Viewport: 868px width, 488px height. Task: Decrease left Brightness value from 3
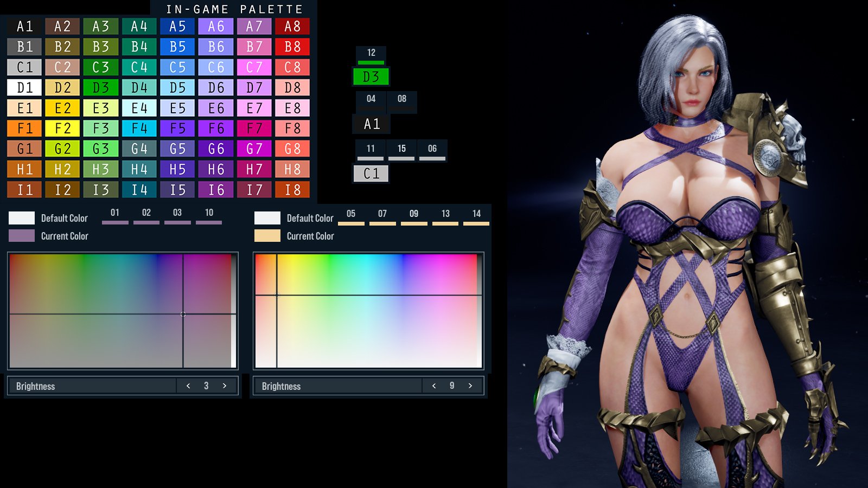pyautogui.click(x=188, y=386)
